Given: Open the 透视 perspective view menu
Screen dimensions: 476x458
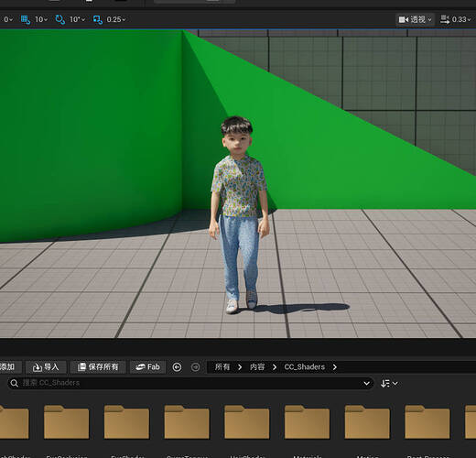Looking at the screenshot, I should click(416, 19).
